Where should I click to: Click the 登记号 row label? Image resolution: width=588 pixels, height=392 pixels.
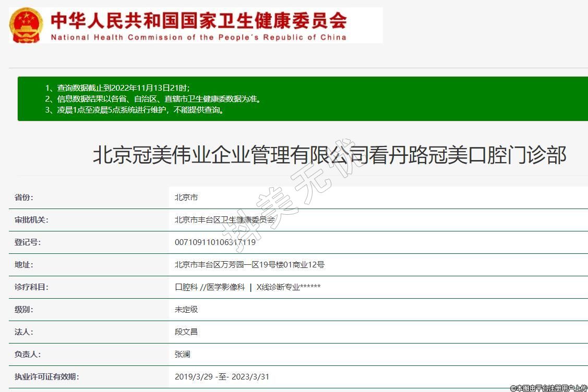pyautogui.click(x=28, y=242)
